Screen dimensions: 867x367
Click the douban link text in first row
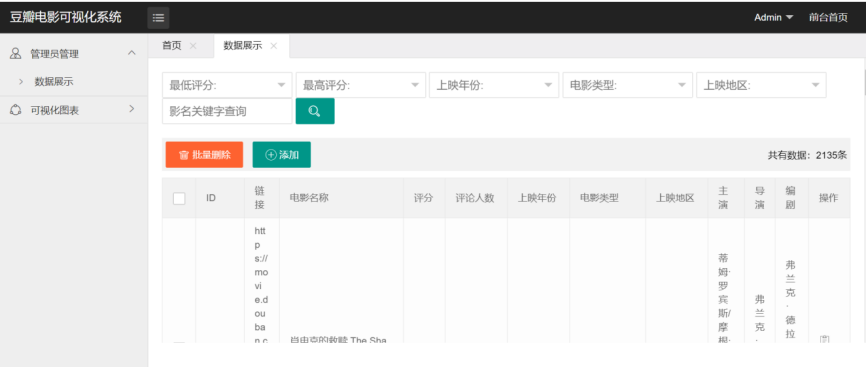(x=261, y=285)
